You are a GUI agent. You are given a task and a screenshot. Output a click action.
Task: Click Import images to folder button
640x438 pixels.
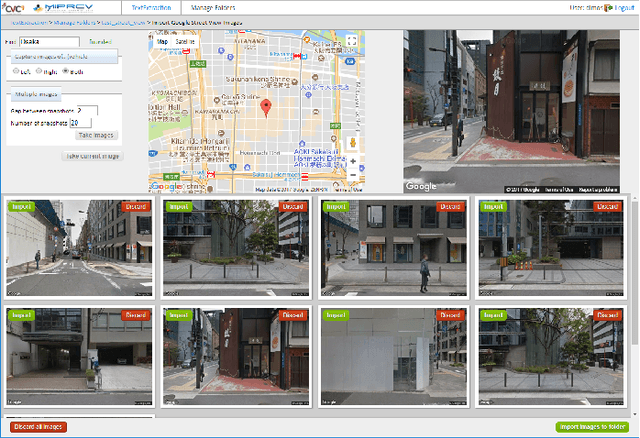[x=594, y=426]
